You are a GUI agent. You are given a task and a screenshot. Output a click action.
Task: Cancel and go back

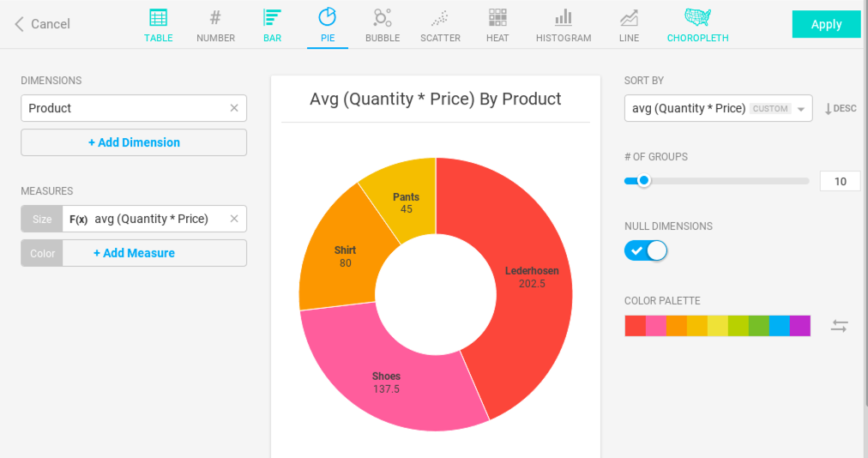[x=42, y=24]
